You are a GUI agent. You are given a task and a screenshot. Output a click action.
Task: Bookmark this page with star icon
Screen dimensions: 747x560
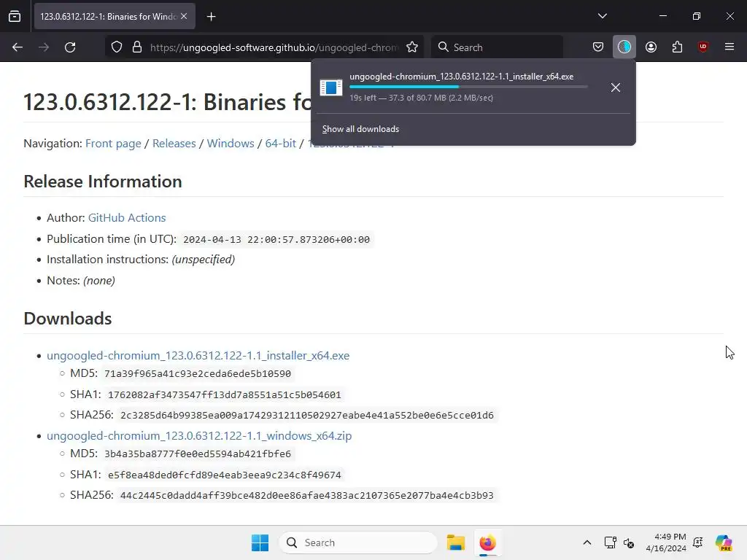pos(412,47)
